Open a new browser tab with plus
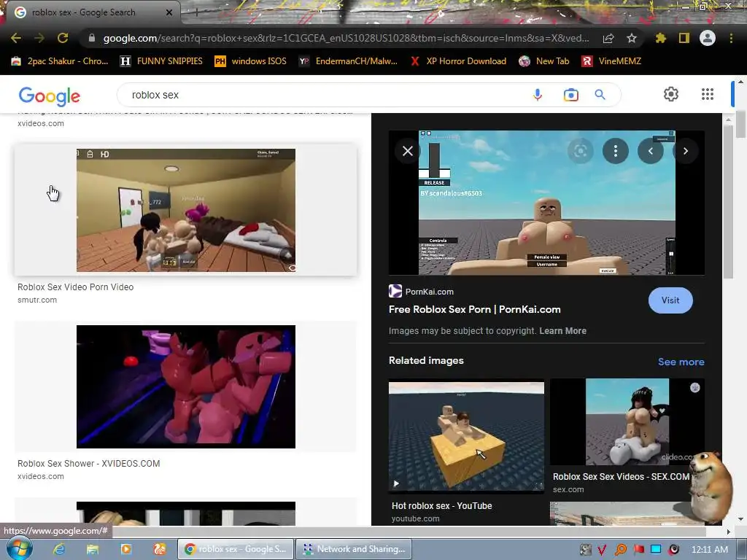Screen dimensions: 747x560 [x=196, y=12]
